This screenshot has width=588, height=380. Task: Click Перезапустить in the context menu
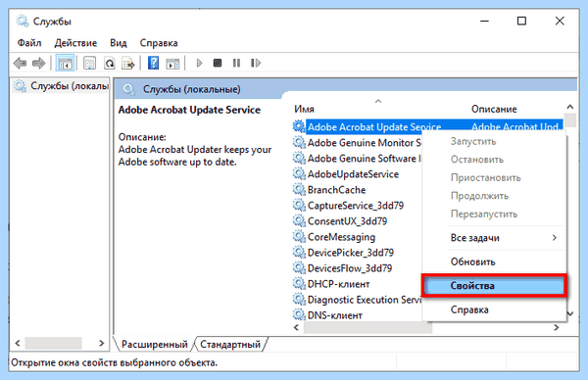(x=494, y=214)
